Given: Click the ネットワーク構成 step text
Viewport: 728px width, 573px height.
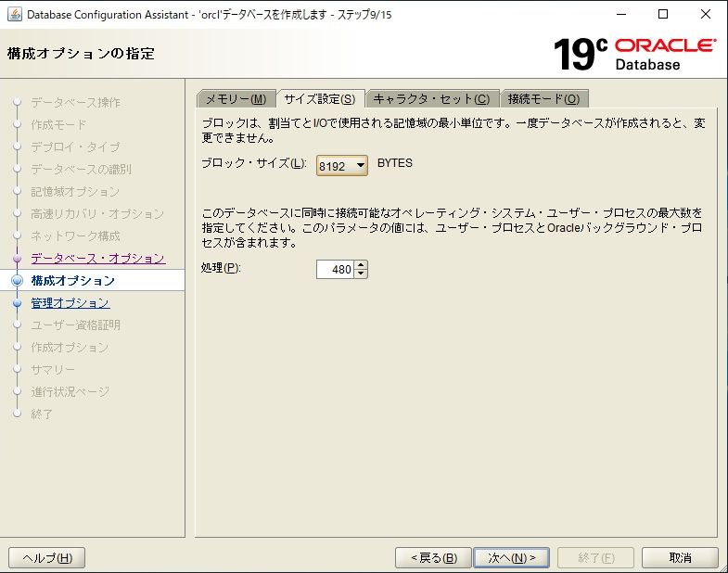Looking at the screenshot, I should coord(76,236).
